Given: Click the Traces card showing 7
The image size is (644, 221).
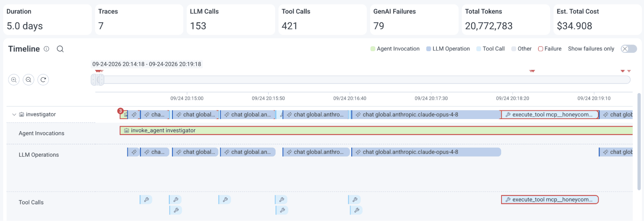Looking at the screenshot, I should [x=139, y=20].
